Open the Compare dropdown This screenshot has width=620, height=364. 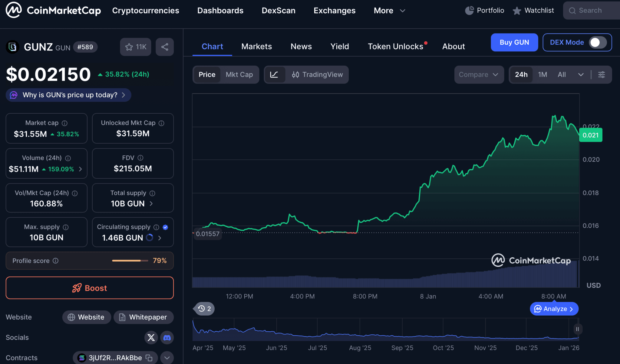pos(479,74)
